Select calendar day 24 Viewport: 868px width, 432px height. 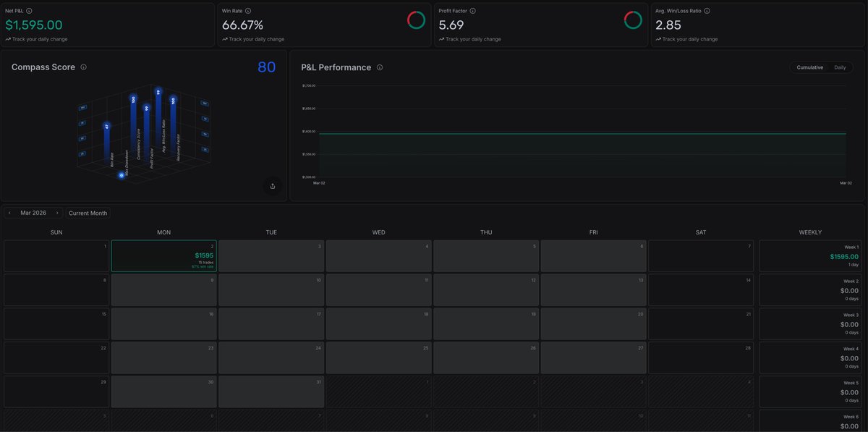(271, 358)
